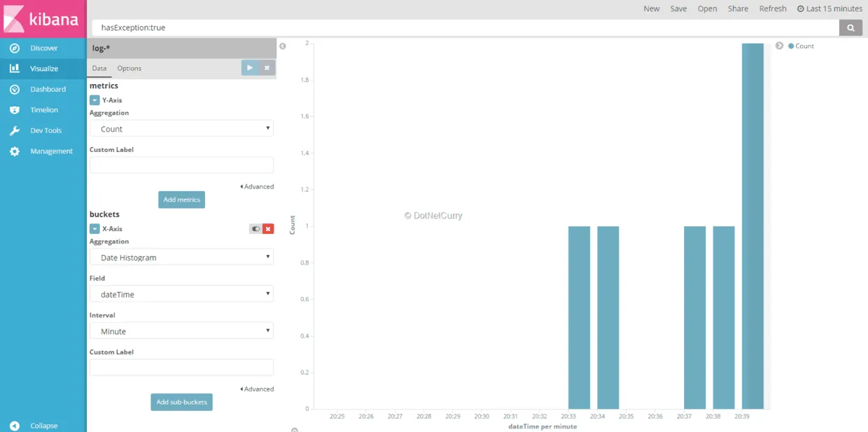
Task: Apply changes with play button
Action: coord(250,68)
